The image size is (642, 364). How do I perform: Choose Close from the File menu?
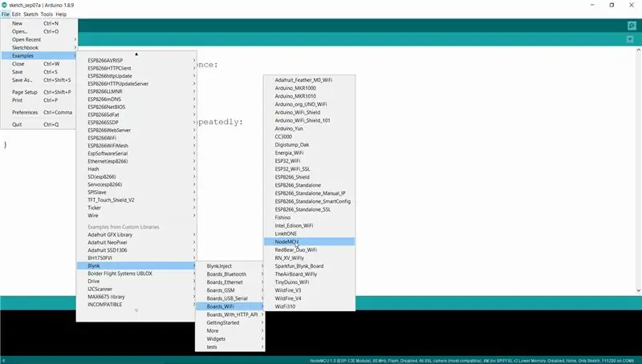click(39, 64)
